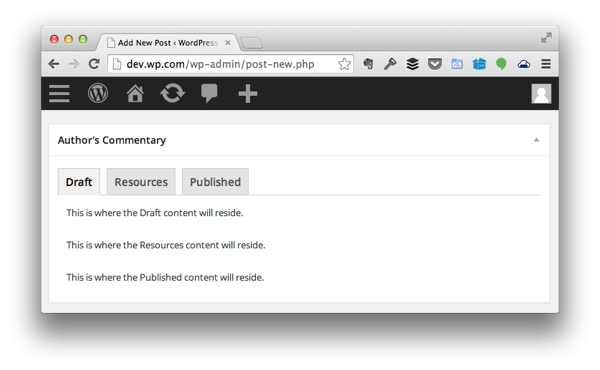Open the WordPress admin hamburger menu
The width and height of the screenshot is (600, 370).
[x=59, y=94]
